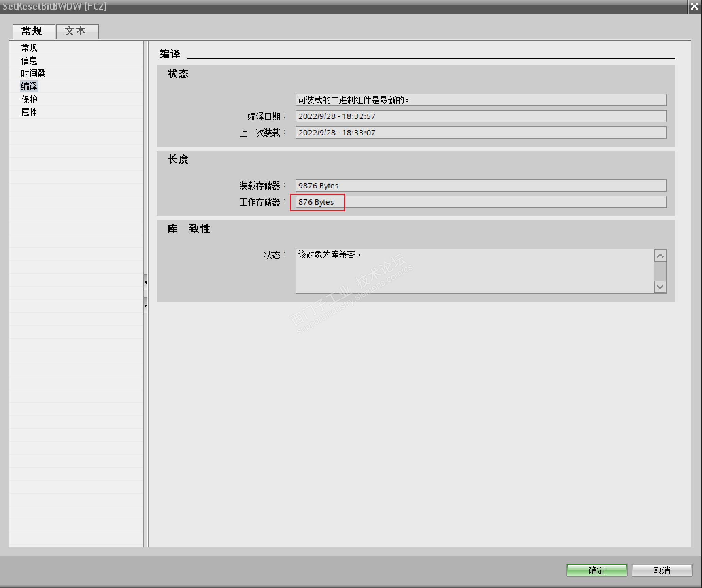702x588 pixels.
Task: Click 装载存储器 9876 Bytes field
Action: click(480, 186)
